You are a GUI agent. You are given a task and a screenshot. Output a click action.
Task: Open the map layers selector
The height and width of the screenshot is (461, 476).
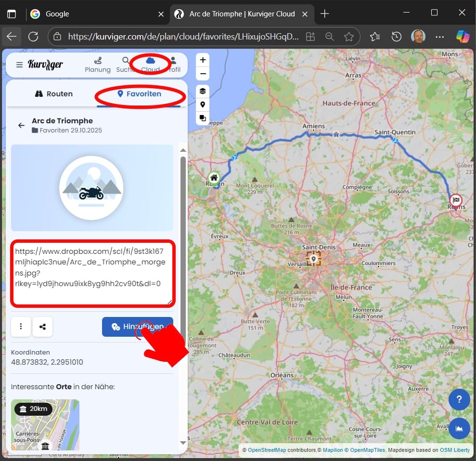click(x=203, y=91)
